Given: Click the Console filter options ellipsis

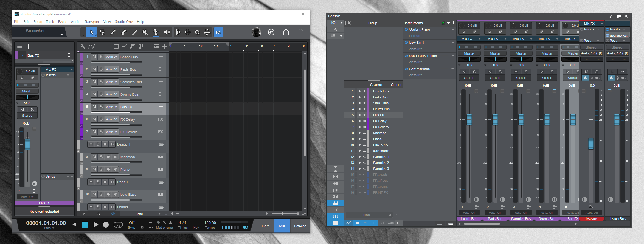Looking at the screenshot, I should (x=398, y=215).
